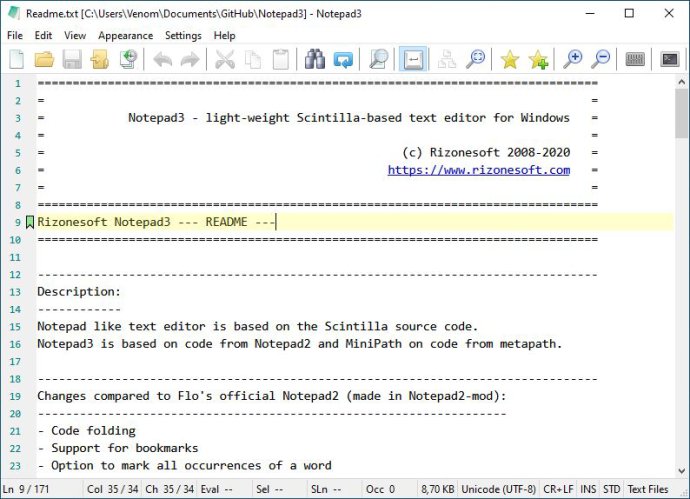Viewport: 690px width, 499px height.
Task: Click the scrollbar up arrow
Action: pos(682,81)
